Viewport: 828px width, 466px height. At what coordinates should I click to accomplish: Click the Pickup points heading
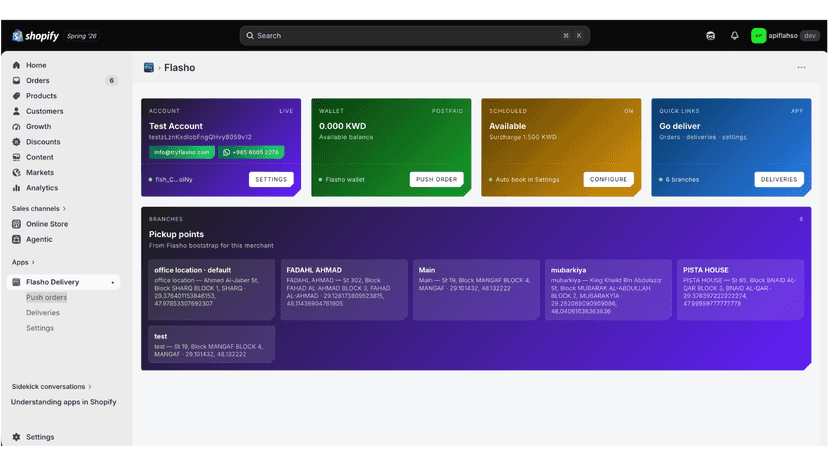click(x=176, y=234)
